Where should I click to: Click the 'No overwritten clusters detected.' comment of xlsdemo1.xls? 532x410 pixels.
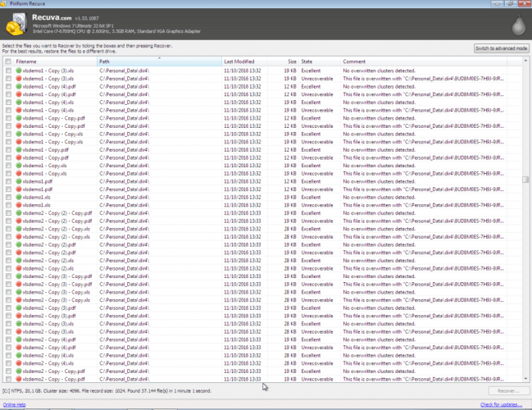(x=379, y=197)
